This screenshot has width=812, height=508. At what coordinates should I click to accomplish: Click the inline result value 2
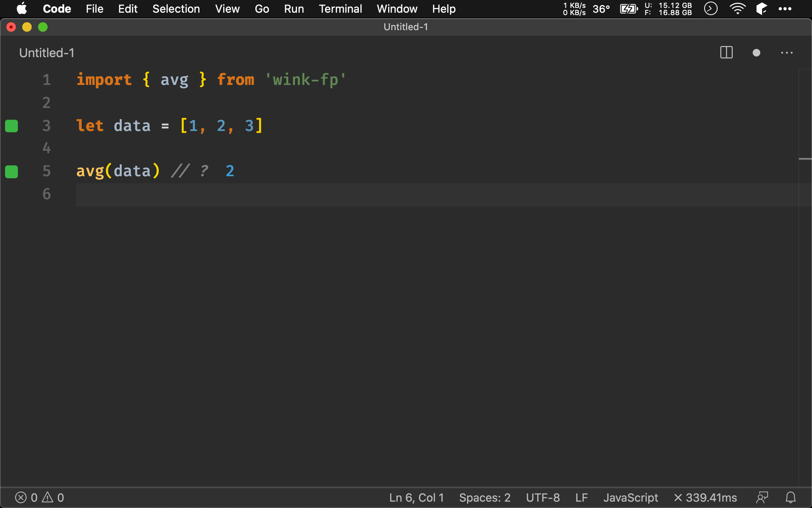pyautogui.click(x=230, y=171)
